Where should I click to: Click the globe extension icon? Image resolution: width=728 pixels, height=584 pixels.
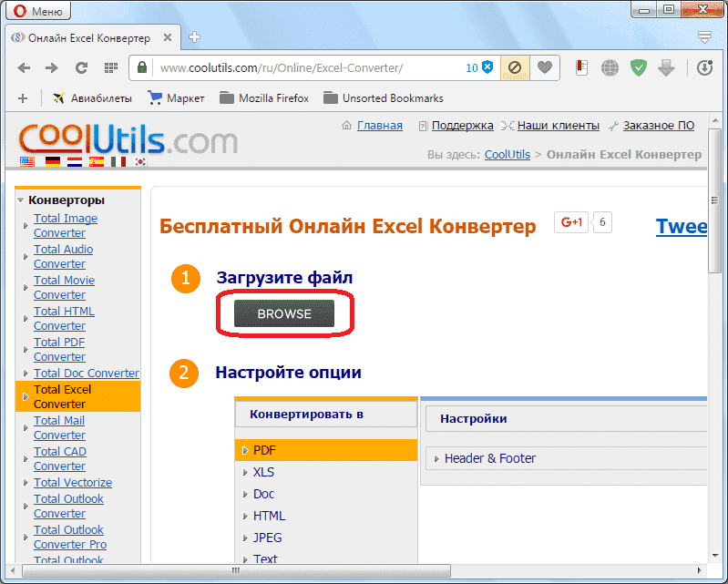coord(610,68)
